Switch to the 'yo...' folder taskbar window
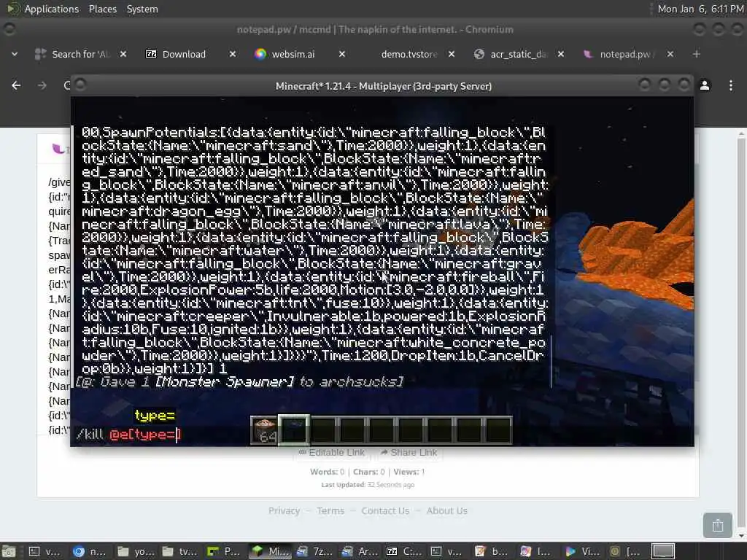Viewport: 747px width, 560px height. (x=134, y=551)
